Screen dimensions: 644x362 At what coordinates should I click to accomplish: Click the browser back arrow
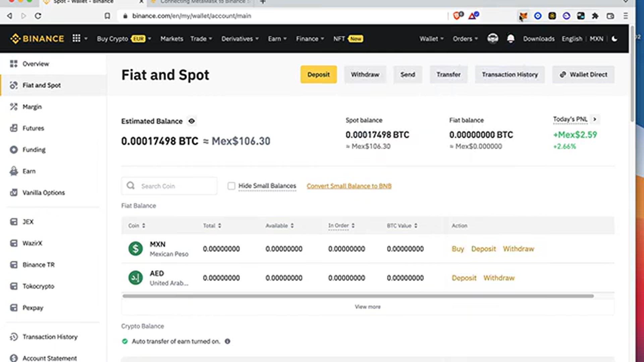(x=10, y=16)
